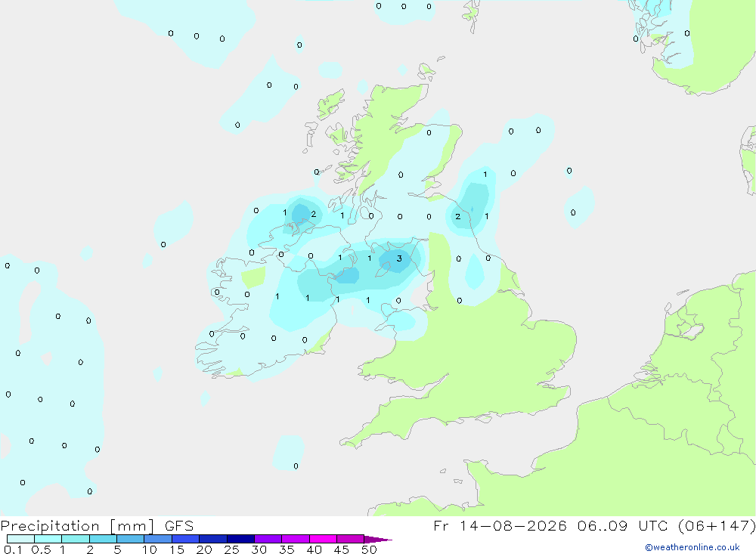Click the legend scale label '45'
This screenshot has width=756, height=554.
(342, 549)
